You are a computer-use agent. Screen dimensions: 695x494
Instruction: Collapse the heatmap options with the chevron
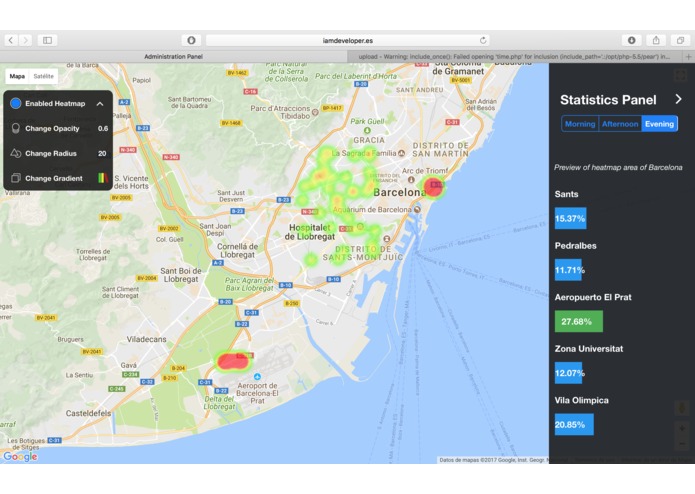[x=100, y=104]
